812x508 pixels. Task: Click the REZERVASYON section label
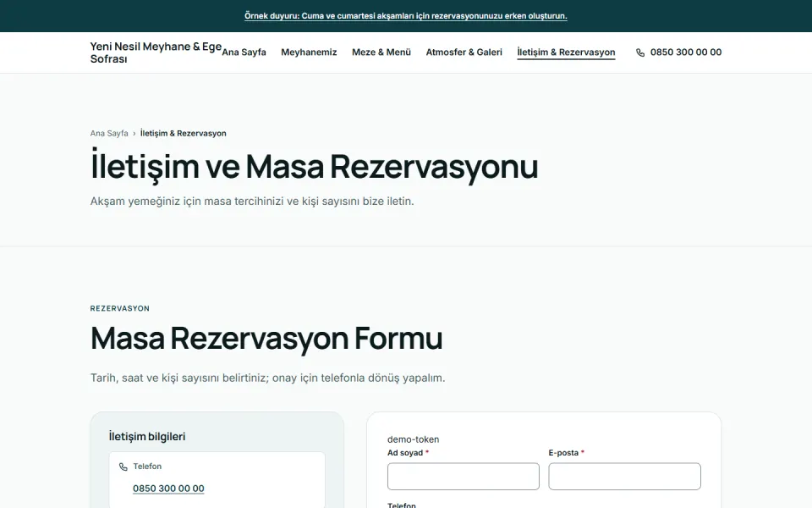click(119, 308)
